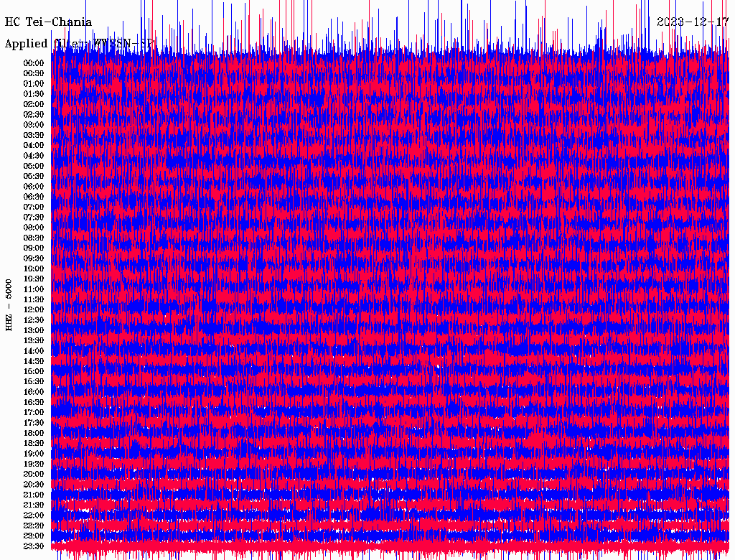Select the 22:00 time label
This screenshot has width=735, height=560.
(34, 515)
